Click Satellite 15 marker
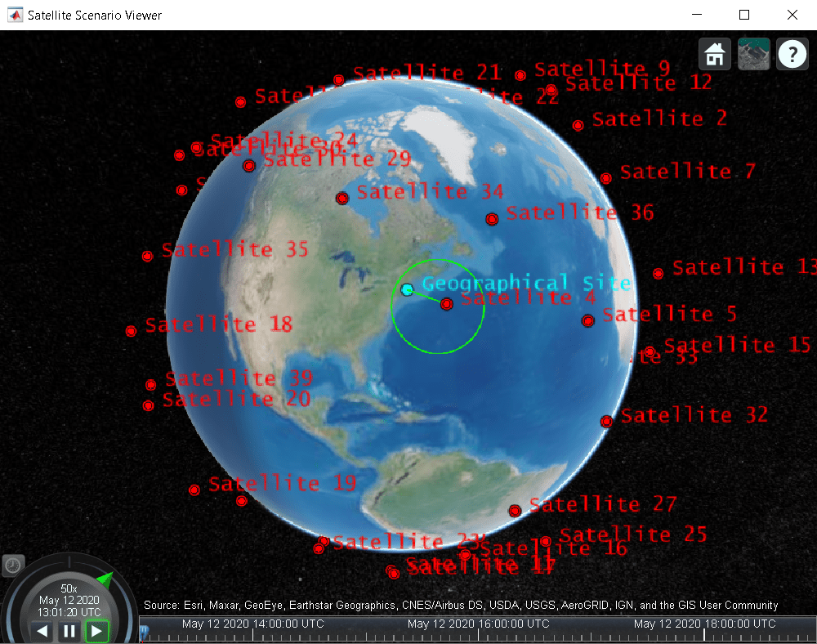 650,351
